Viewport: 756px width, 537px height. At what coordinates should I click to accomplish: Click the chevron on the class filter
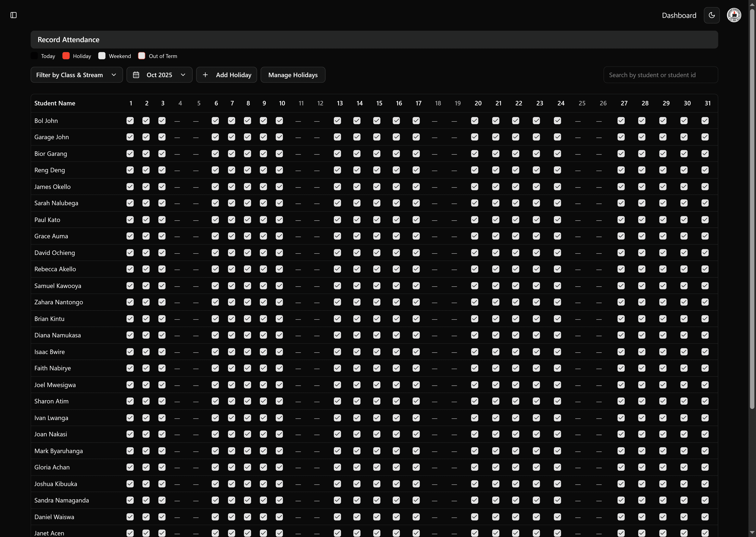click(x=114, y=75)
